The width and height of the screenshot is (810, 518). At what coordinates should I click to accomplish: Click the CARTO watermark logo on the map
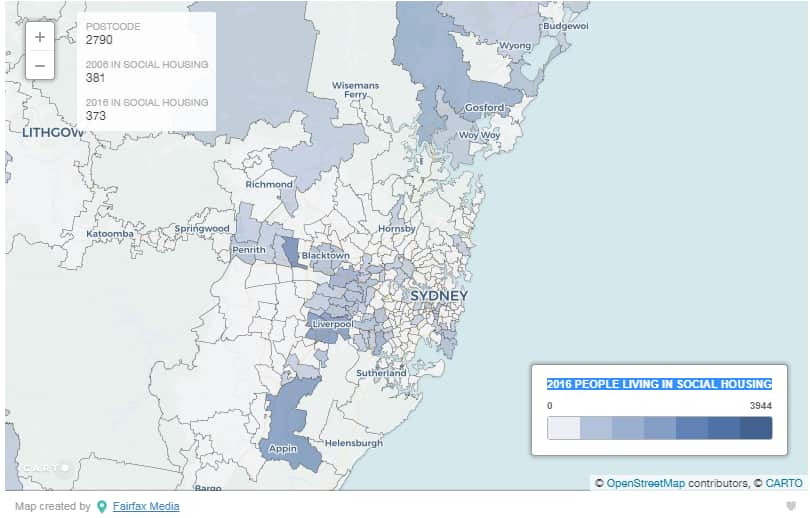pos(45,468)
